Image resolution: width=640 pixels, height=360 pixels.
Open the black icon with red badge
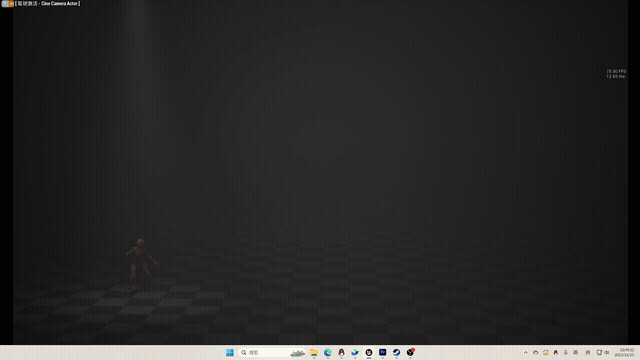(410, 352)
